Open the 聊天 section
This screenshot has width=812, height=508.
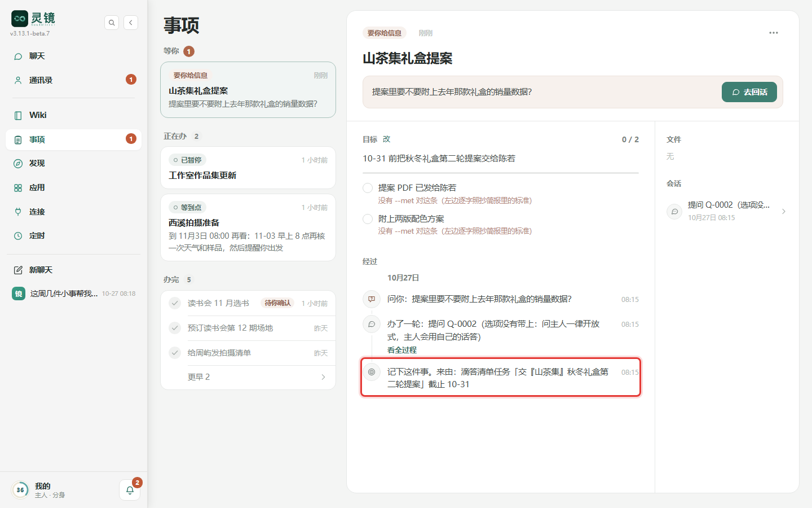pos(73,56)
